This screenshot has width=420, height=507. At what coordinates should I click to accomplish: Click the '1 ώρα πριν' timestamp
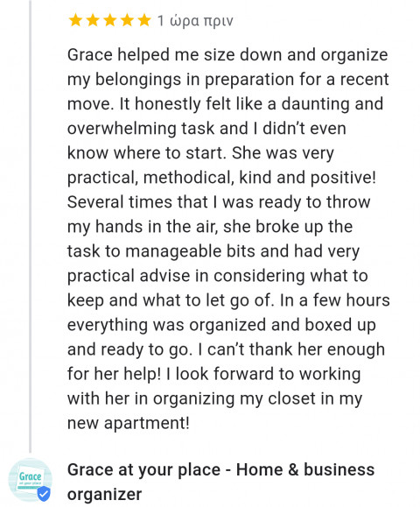[x=195, y=21]
